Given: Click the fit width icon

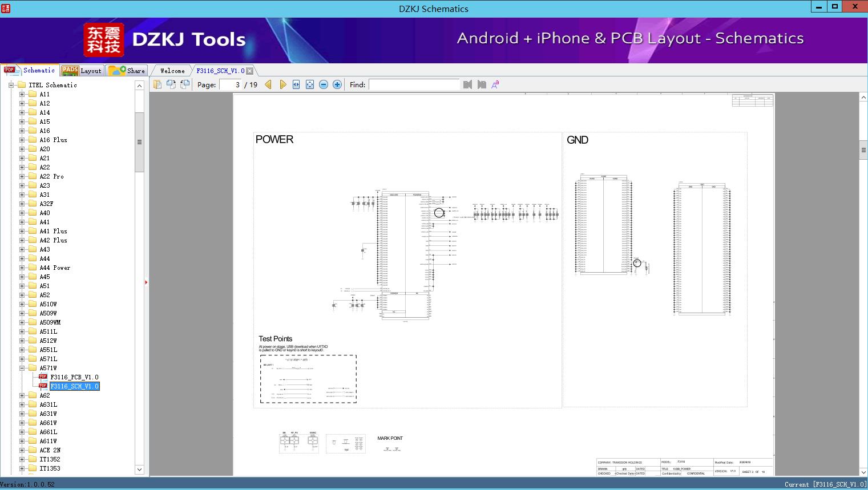Looking at the screenshot, I should coord(296,84).
